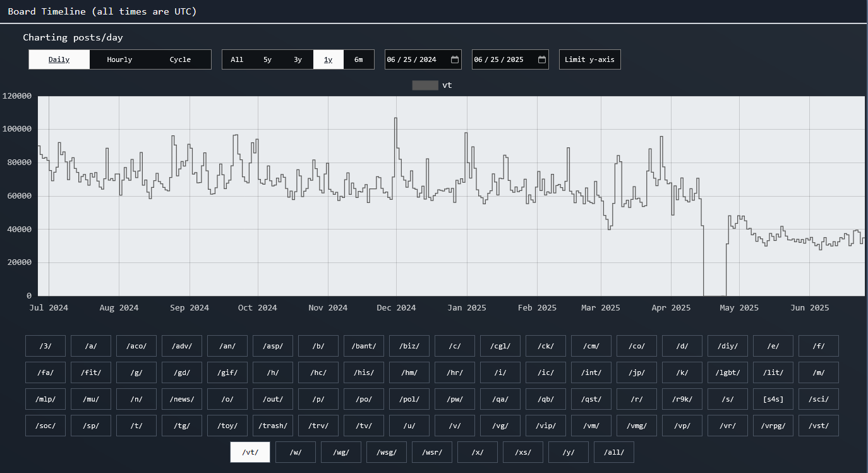The width and height of the screenshot is (868, 473).
Task: Open the end date calendar picker icon
Action: [542, 59]
